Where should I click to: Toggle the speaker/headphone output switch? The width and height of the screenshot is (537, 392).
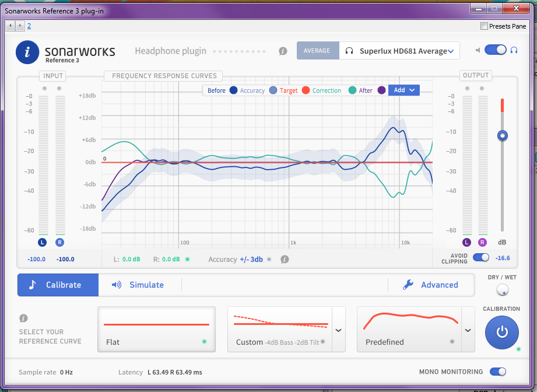pyautogui.click(x=495, y=50)
